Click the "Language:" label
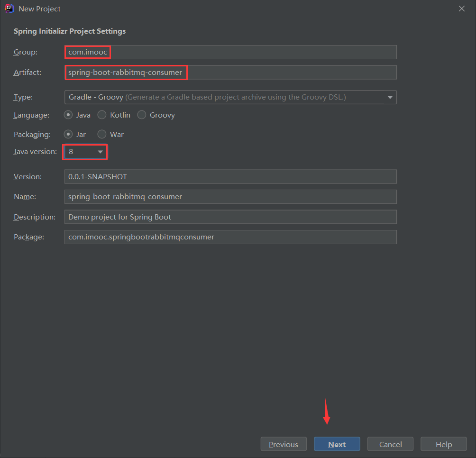Image resolution: width=476 pixels, height=458 pixels. 31,115
